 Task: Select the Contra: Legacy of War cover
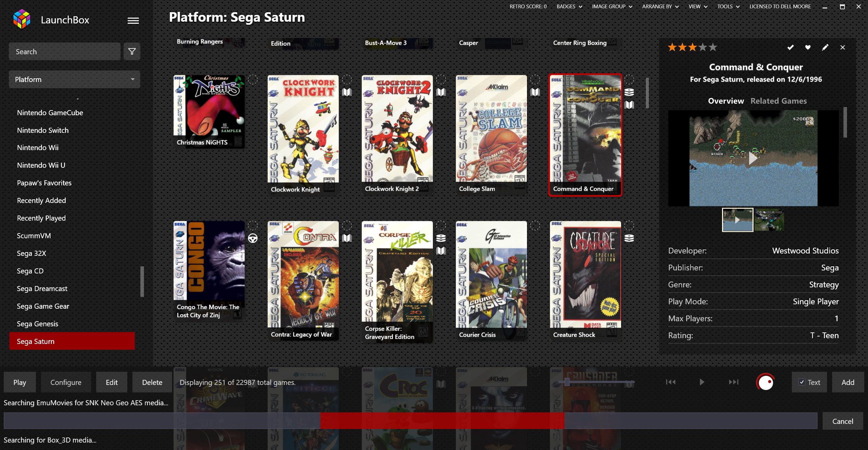pos(303,280)
